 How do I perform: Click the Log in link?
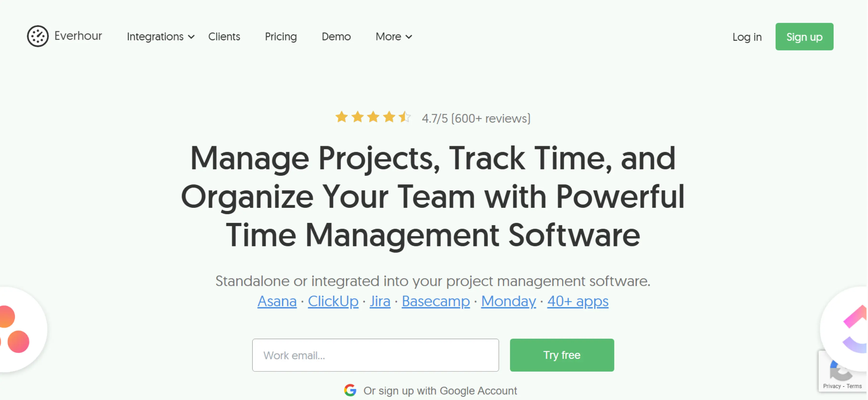[x=747, y=37]
